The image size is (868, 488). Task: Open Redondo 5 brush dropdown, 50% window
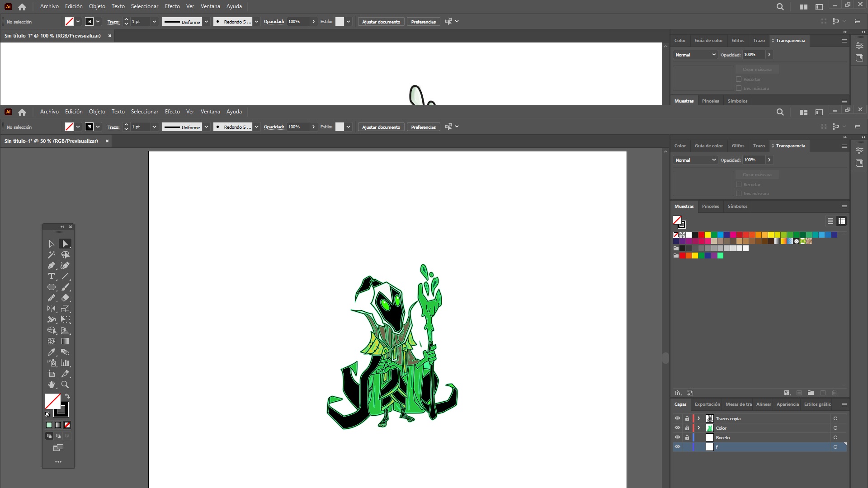point(256,127)
